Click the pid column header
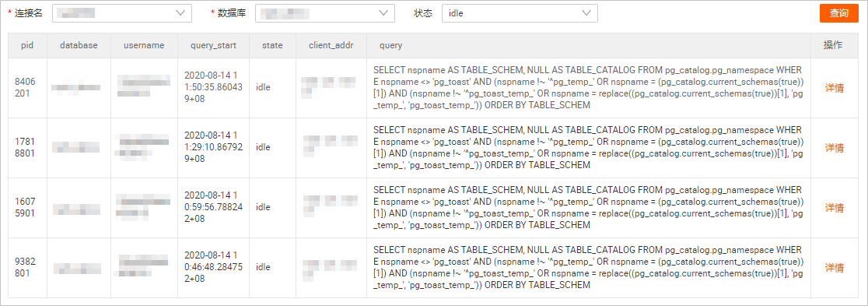Viewport: 868px width, 306px height. [x=28, y=45]
